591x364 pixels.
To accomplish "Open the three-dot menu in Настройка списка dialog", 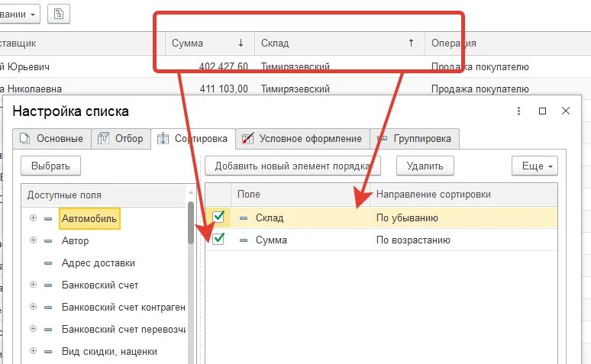I will click(518, 111).
